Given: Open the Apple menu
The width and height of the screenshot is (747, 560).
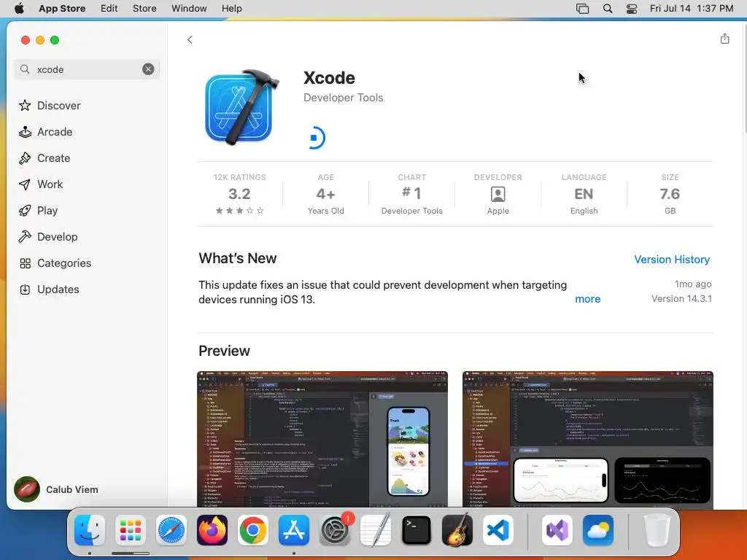Looking at the screenshot, I should coord(19,9).
